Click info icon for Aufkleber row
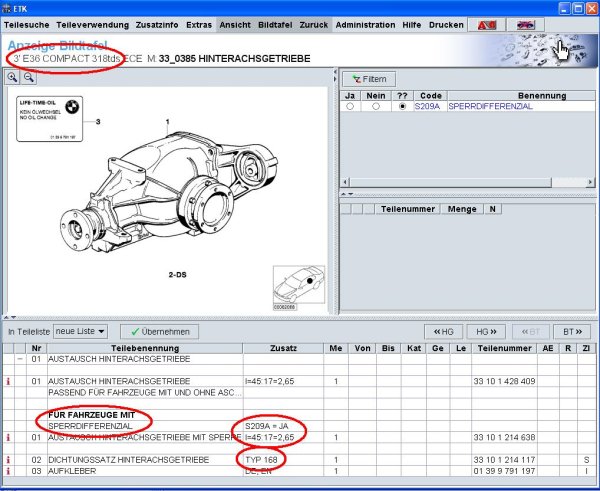Screen dimensions: 600x491 tap(8, 470)
